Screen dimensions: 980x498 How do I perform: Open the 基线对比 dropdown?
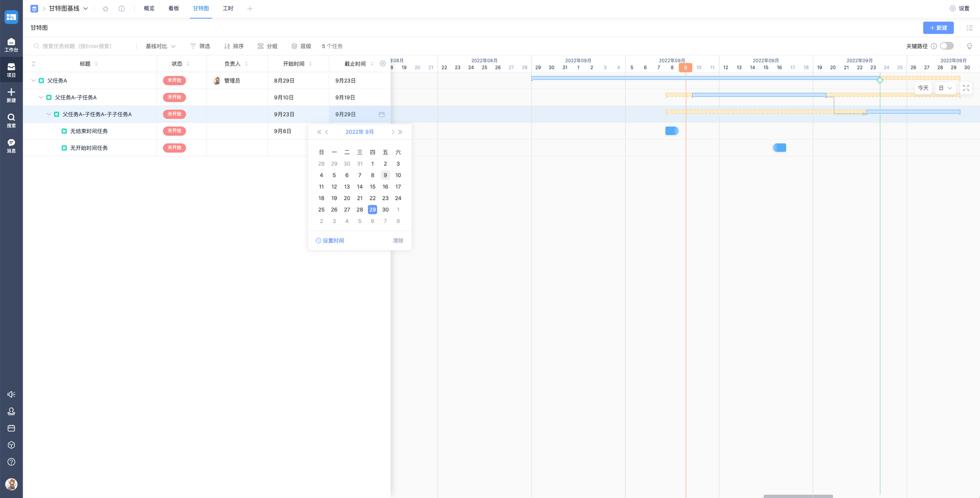[x=160, y=46]
